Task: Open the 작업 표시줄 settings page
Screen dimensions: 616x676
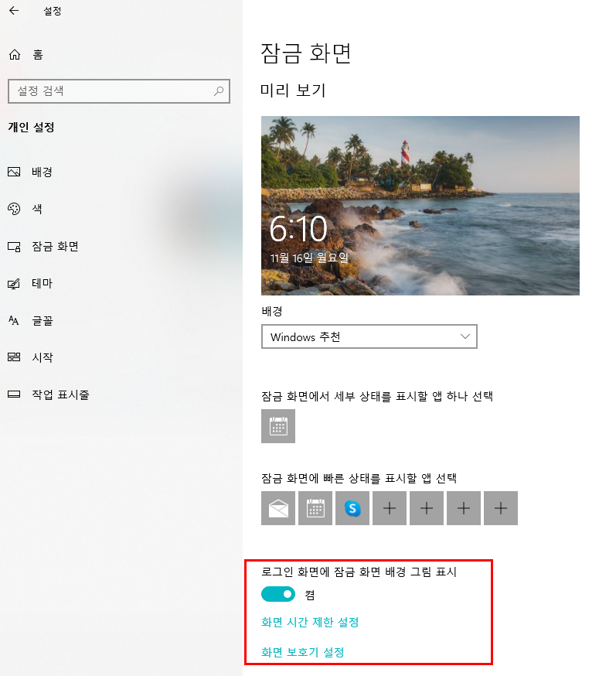Action: point(60,394)
